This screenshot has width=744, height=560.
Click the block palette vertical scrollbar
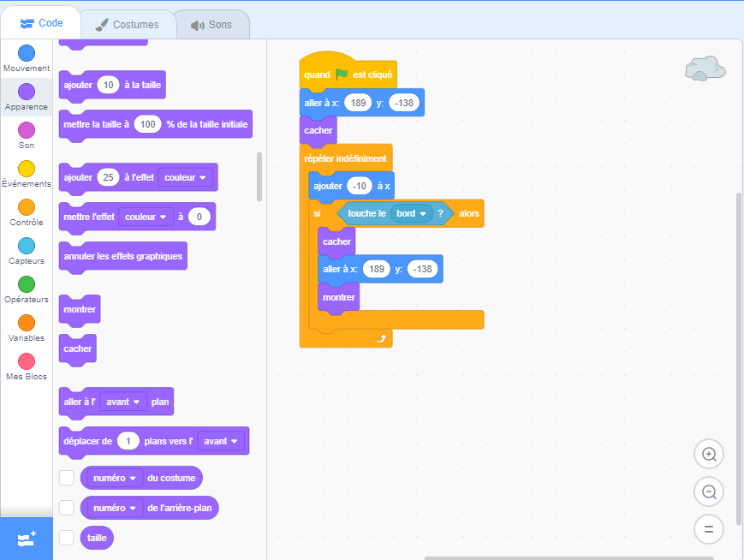tap(259, 176)
